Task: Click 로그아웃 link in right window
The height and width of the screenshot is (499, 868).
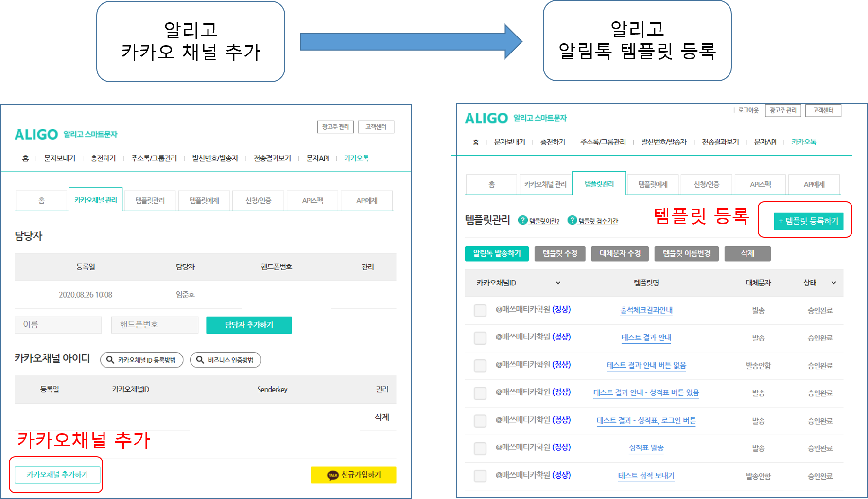Action: pos(748,110)
